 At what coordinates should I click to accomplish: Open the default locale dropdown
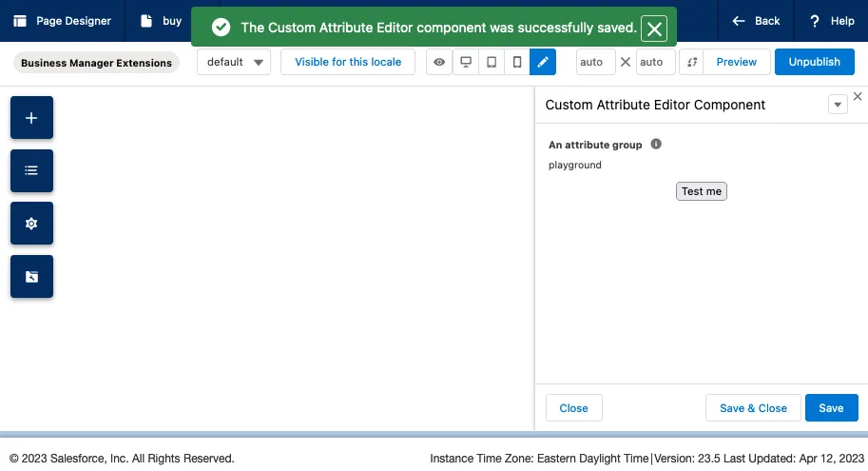click(234, 62)
